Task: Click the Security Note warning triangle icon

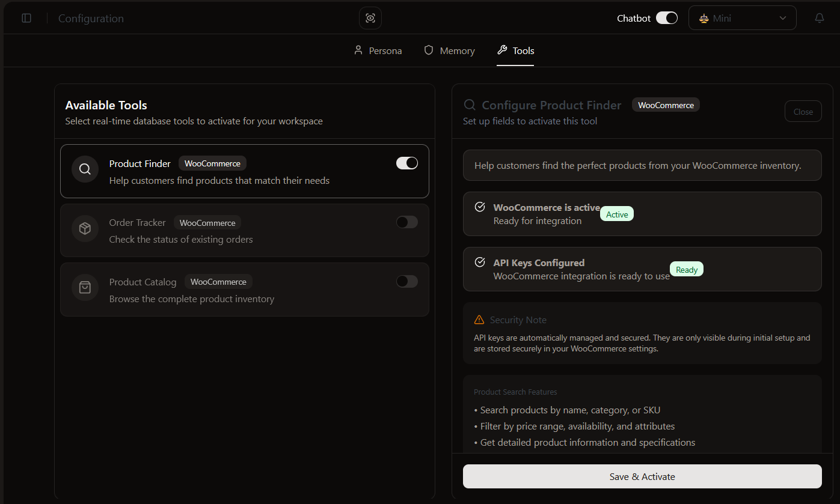Action: [x=479, y=320]
